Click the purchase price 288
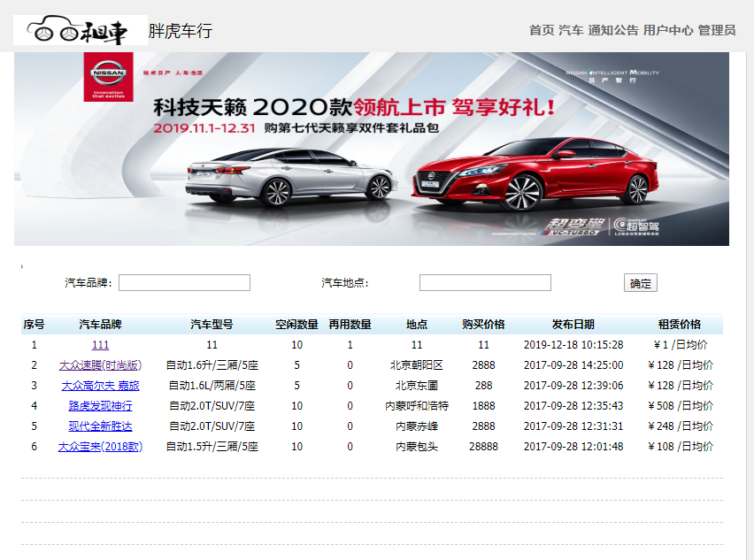The image size is (754, 560). pos(484,386)
